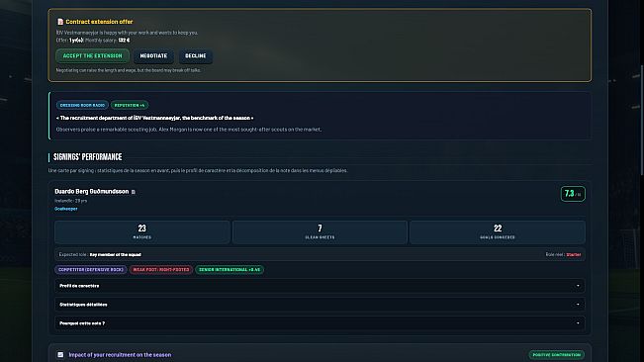The image size is (644, 362).
Task: Click the recruitment department benchmark headline
Action: point(155,118)
